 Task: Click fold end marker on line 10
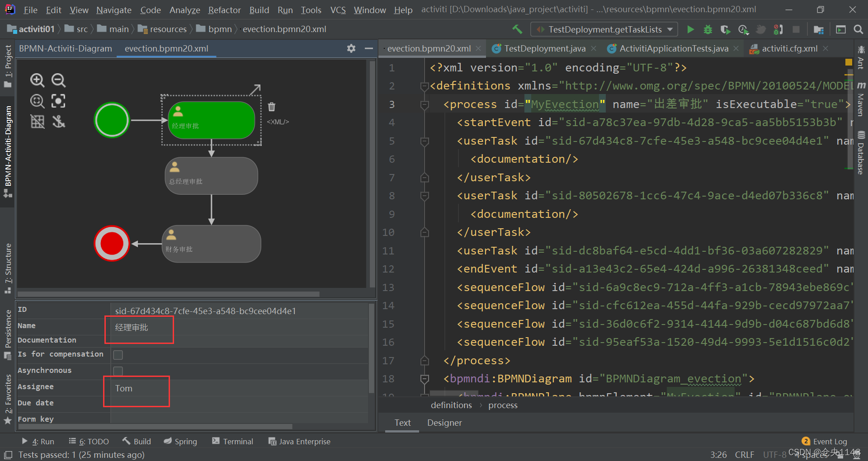[425, 232]
